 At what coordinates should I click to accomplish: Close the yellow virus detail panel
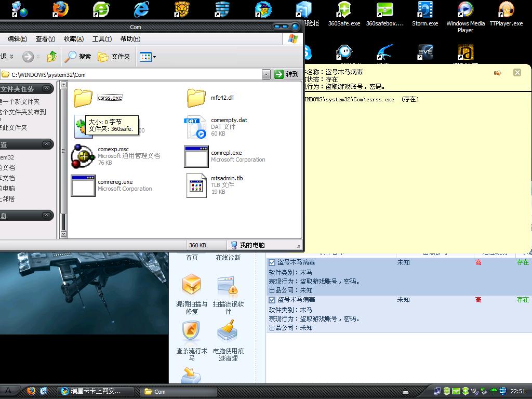point(517,72)
